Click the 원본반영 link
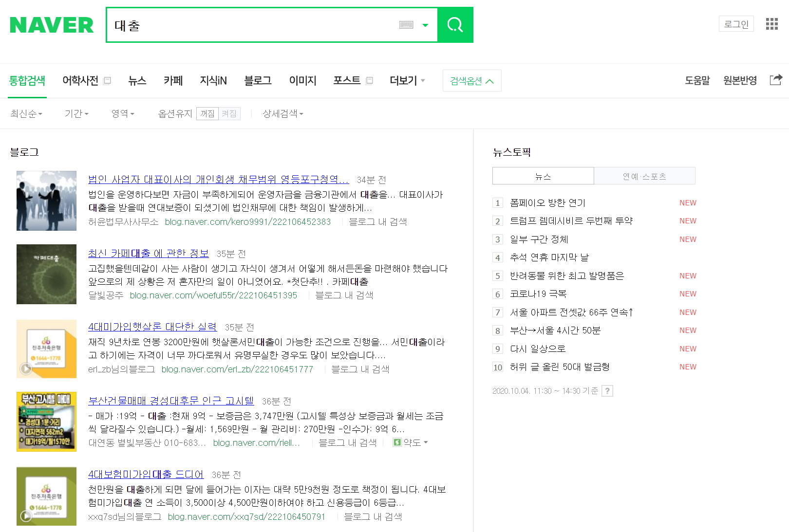 pyautogui.click(x=740, y=80)
